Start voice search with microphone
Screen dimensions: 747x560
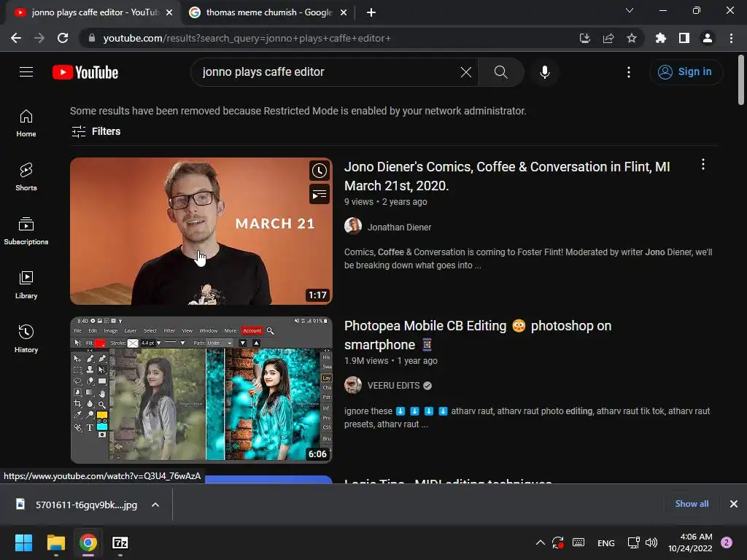[x=544, y=72]
